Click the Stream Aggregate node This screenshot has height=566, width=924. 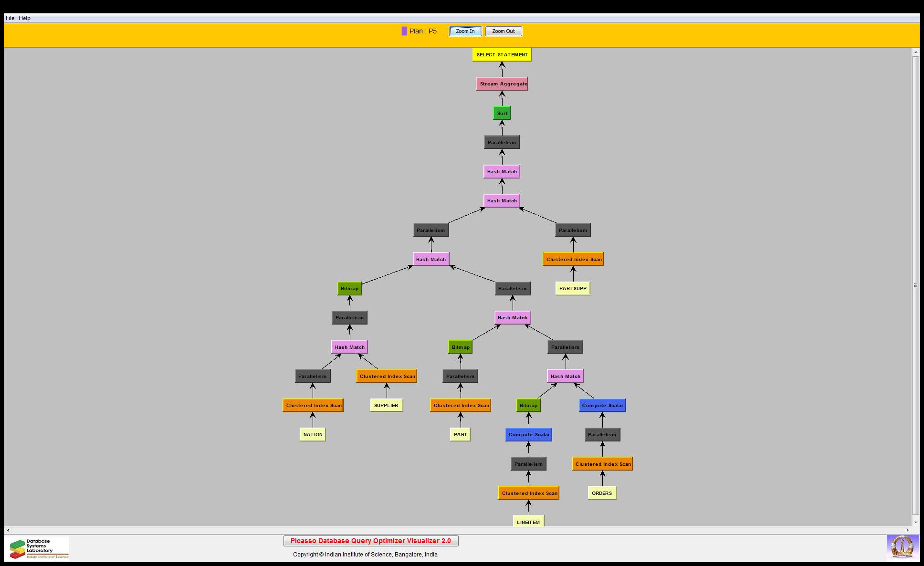[502, 84]
